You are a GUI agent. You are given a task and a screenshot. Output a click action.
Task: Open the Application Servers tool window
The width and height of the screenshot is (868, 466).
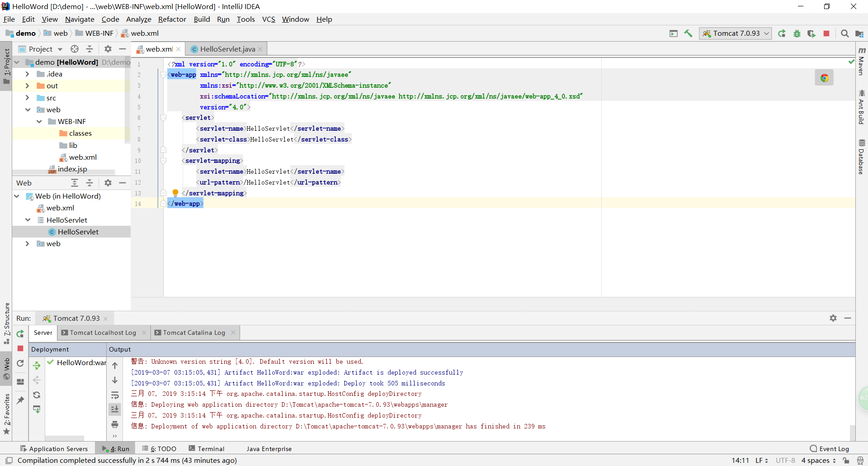pyautogui.click(x=54, y=448)
